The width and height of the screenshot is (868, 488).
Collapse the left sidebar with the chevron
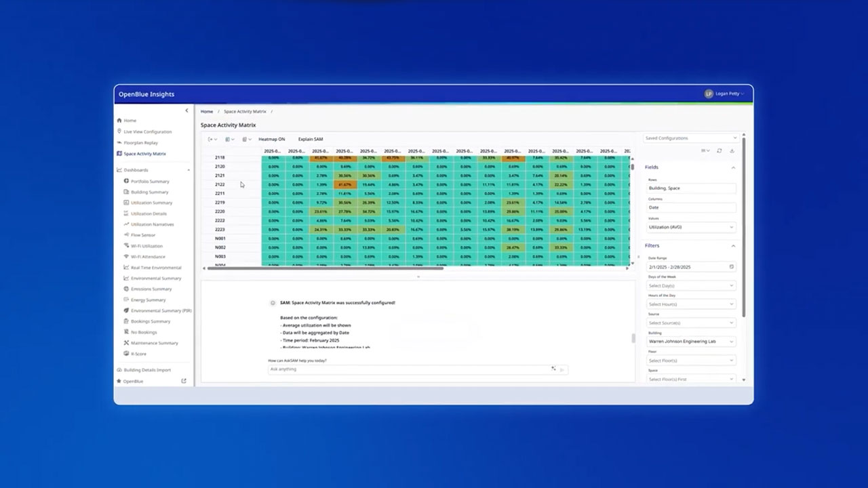click(186, 110)
